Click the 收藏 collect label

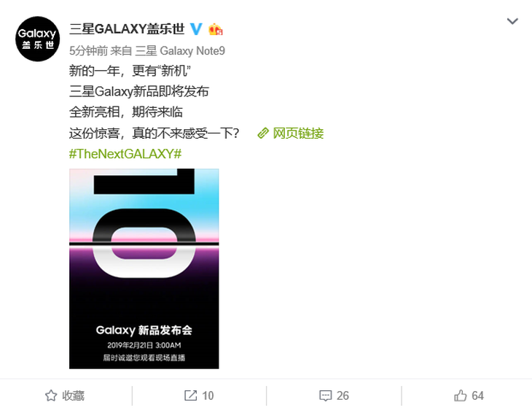(74, 395)
